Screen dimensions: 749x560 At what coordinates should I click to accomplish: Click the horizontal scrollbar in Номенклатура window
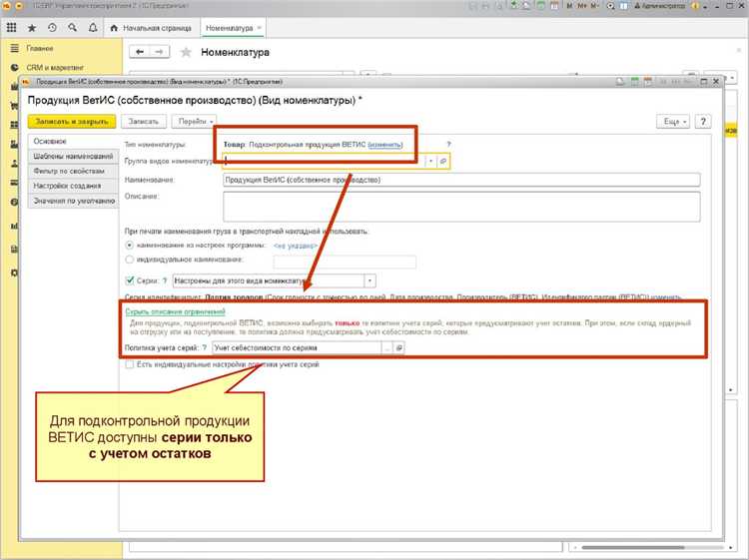click(x=633, y=548)
